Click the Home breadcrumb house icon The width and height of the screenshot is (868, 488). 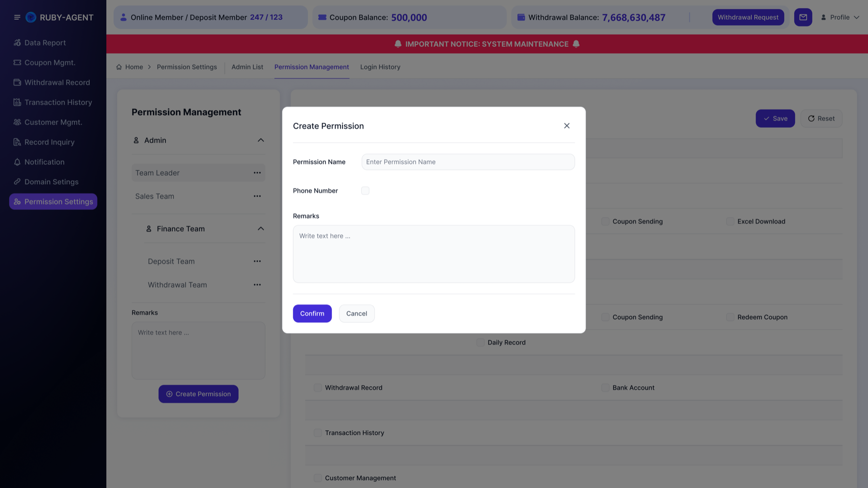tap(119, 67)
